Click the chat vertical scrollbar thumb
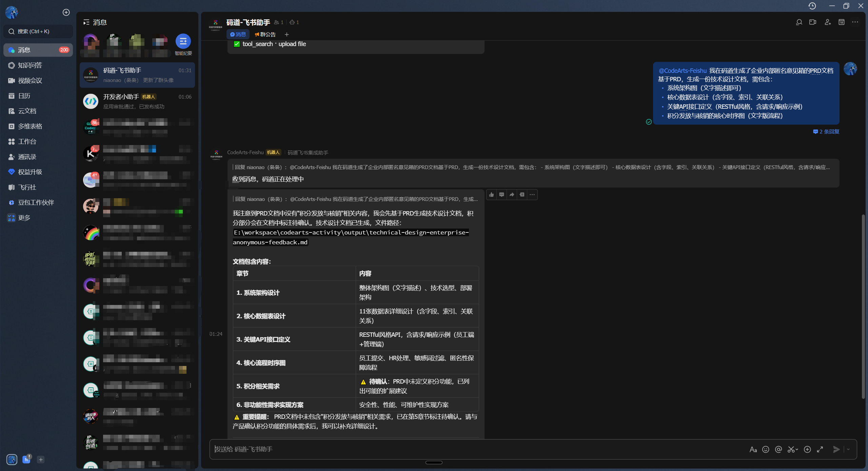 pos(863,307)
